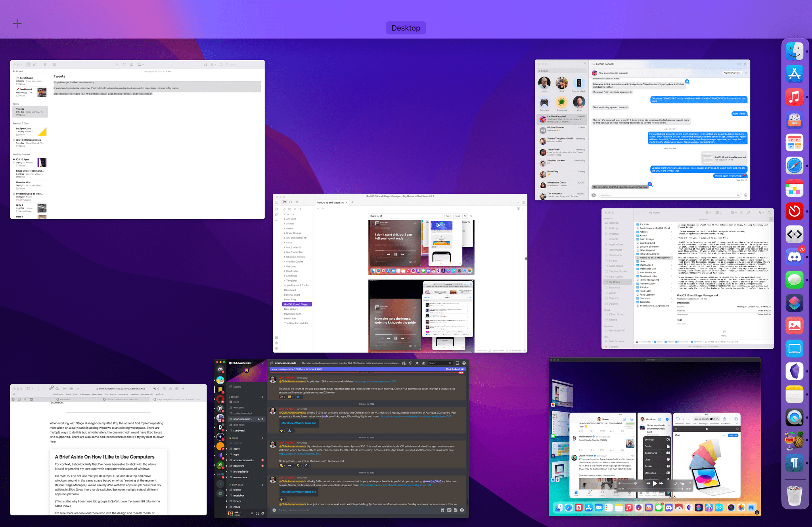Click Update Contact in Messages
Image resolution: width=812 pixels, height=527 pixels.
[x=732, y=73]
